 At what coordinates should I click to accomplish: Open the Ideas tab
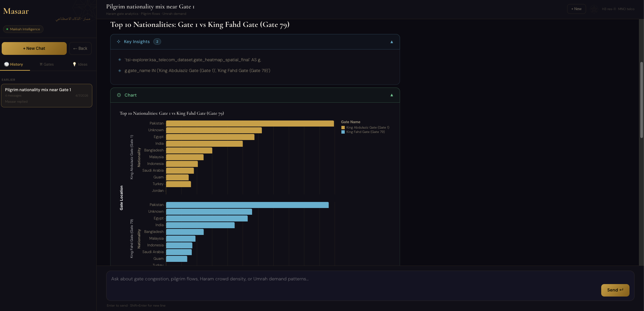[x=80, y=64]
